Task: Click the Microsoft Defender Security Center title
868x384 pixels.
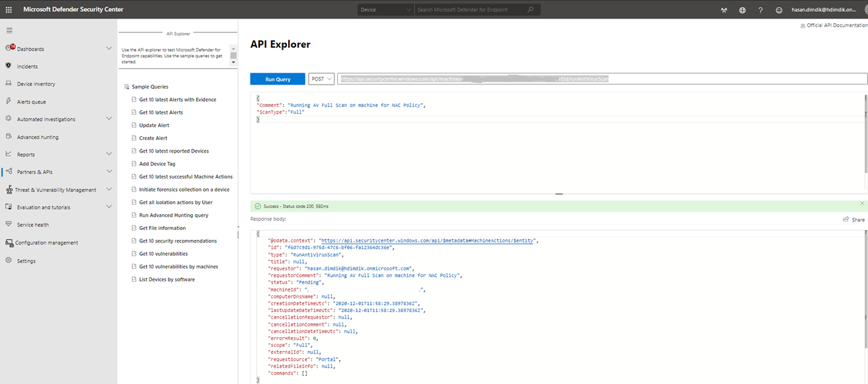Action: [73, 10]
